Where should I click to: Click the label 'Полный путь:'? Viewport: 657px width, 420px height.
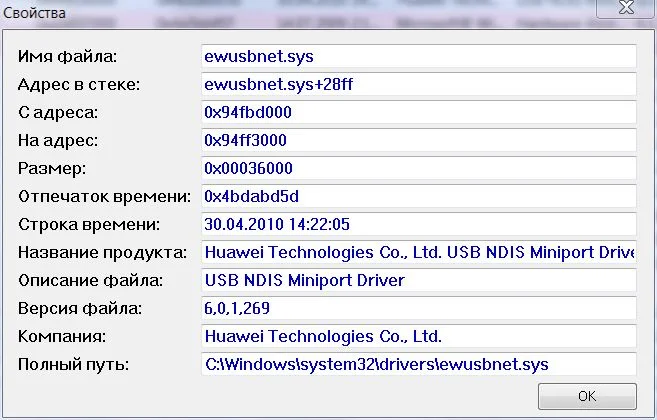point(73,365)
